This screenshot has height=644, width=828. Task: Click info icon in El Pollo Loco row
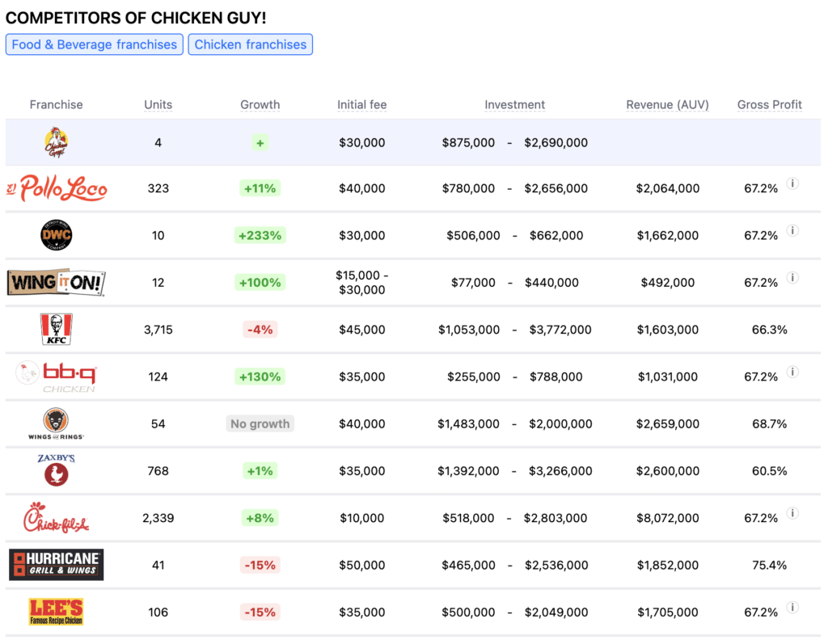(x=792, y=183)
